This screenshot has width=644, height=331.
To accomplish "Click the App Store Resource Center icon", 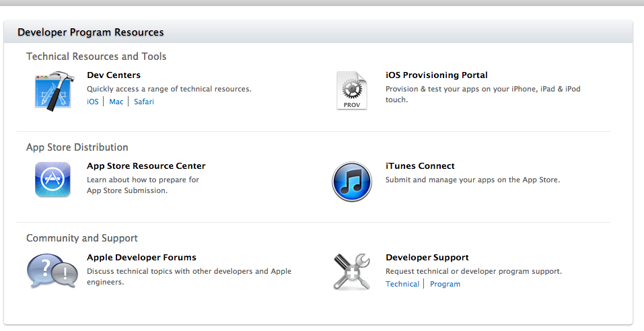I will (52, 180).
